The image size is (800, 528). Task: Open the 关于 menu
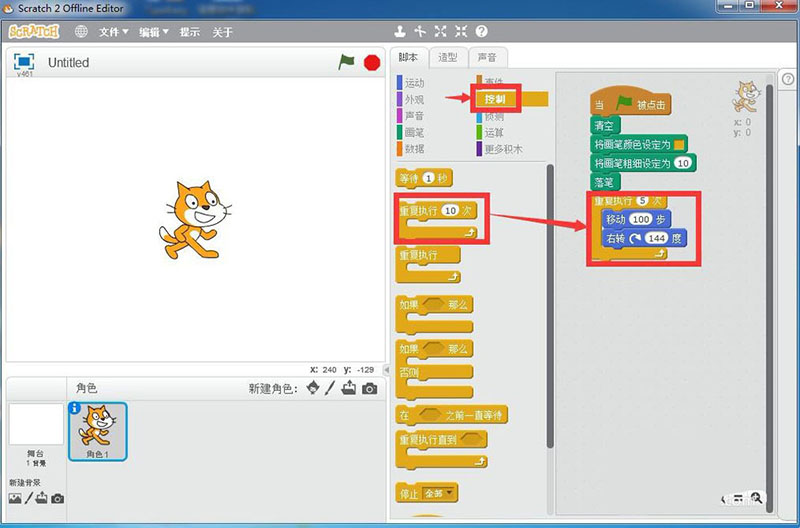pyautogui.click(x=222, y=32)
